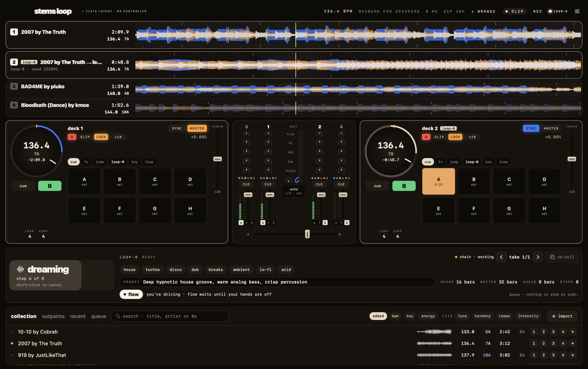Click deck 1 tempo fader handle
This screenshot has width=588, height=369.
coord(217,159)
